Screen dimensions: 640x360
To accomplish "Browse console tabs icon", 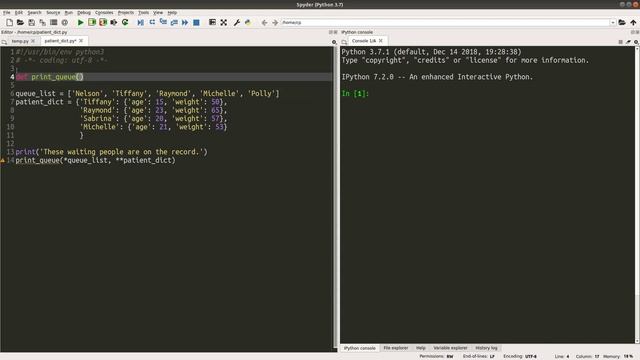I will [344, 42].
